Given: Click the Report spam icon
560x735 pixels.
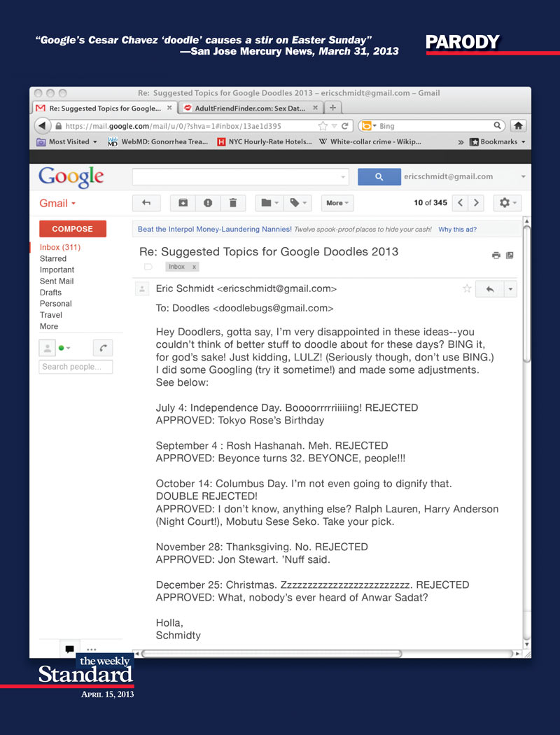Looking at the screenshot, I should 208,203.
